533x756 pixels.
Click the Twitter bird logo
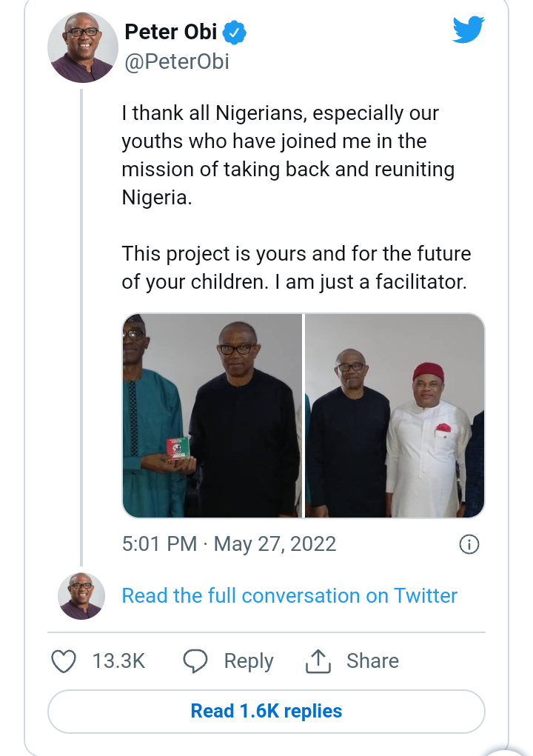coord(468,30)
